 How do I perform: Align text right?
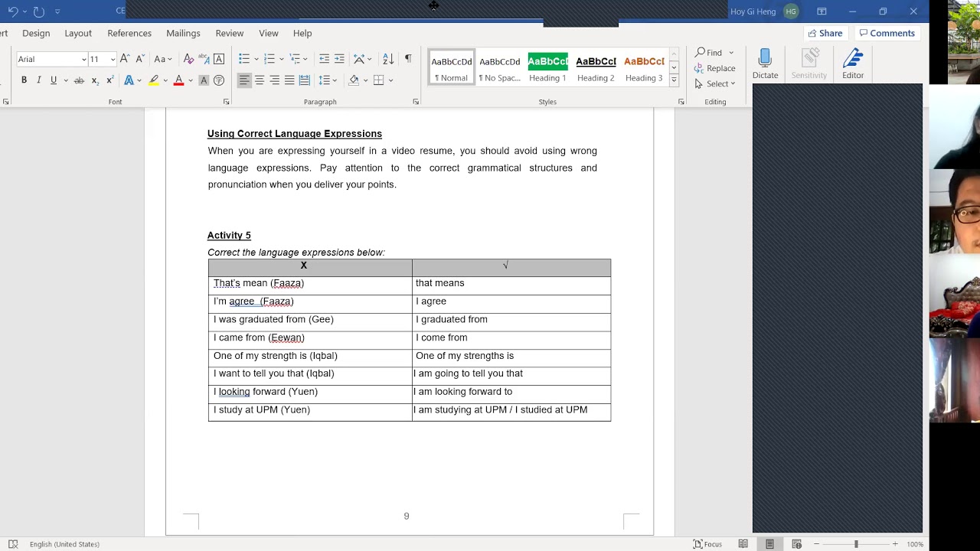pos(274,80)
